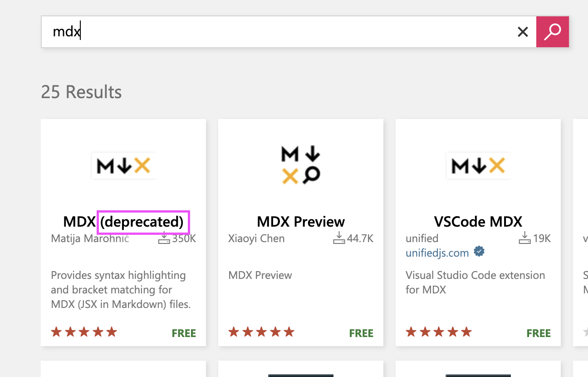
Task: Open the unifiedjs.com publisher link
Action: click(437, 253)
